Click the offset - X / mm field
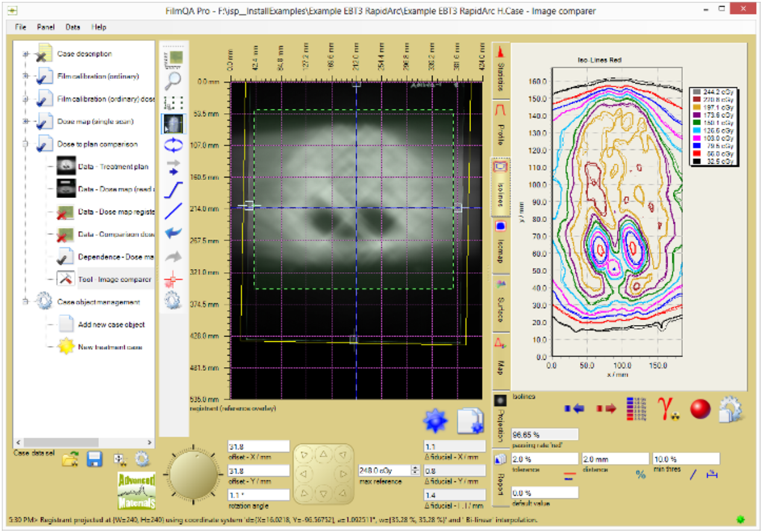762x532 pixels. pyautogui.click(x=258, y=447)
